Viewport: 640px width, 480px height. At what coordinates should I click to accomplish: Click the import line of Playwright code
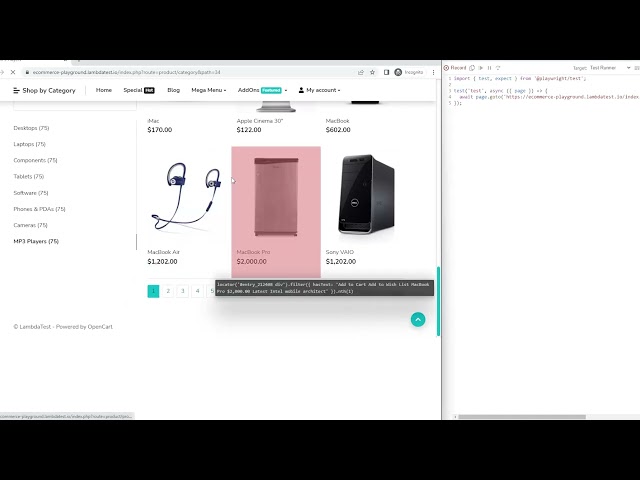point(520,78)
